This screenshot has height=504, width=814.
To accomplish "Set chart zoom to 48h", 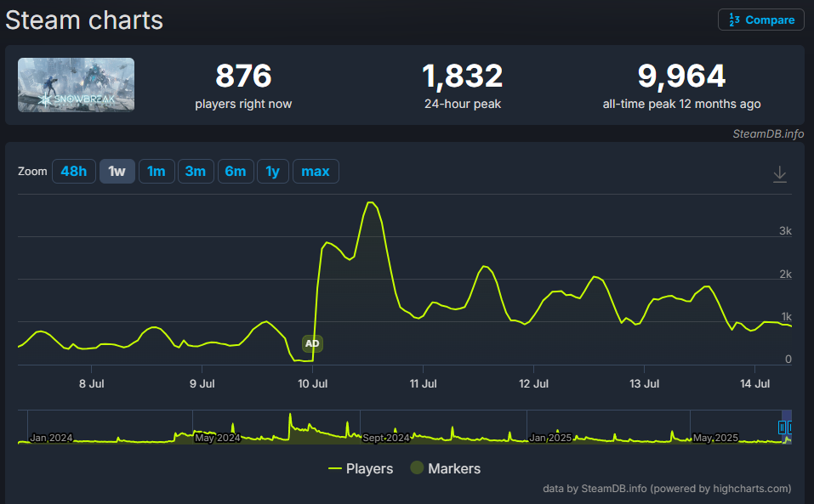I will point(74,171).
